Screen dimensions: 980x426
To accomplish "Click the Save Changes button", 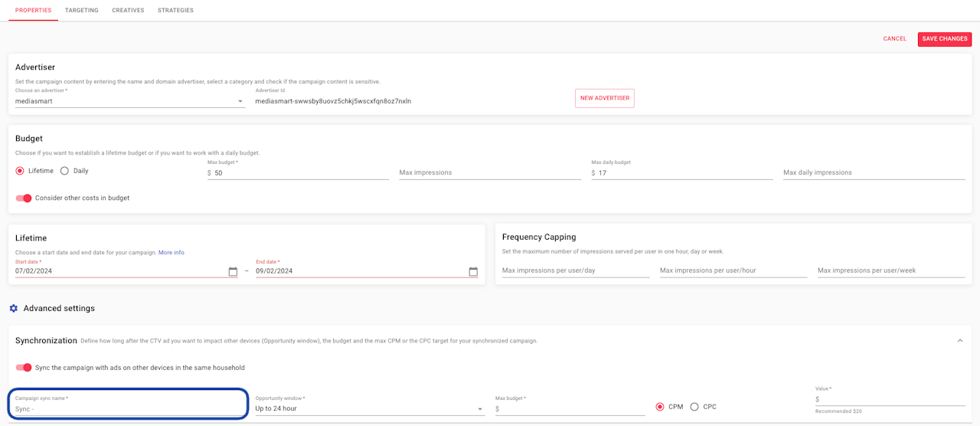I will (x=945, y=39).
